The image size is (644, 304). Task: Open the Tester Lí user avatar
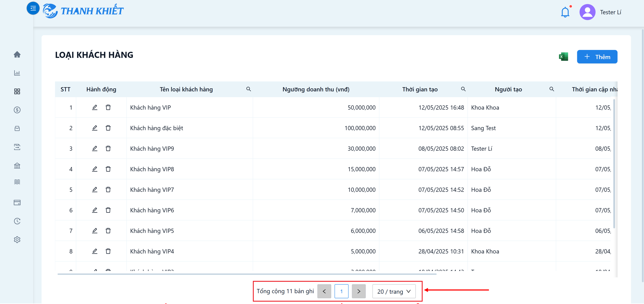[x=587, y=12]
